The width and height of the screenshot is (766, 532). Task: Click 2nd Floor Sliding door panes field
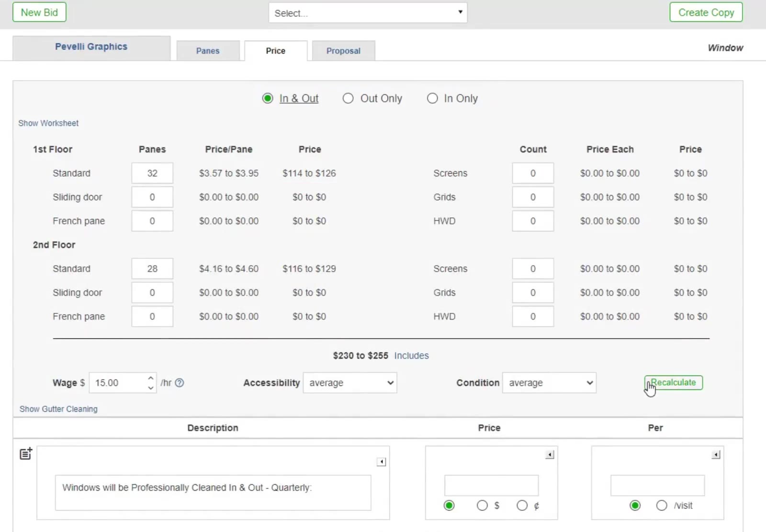152,293
